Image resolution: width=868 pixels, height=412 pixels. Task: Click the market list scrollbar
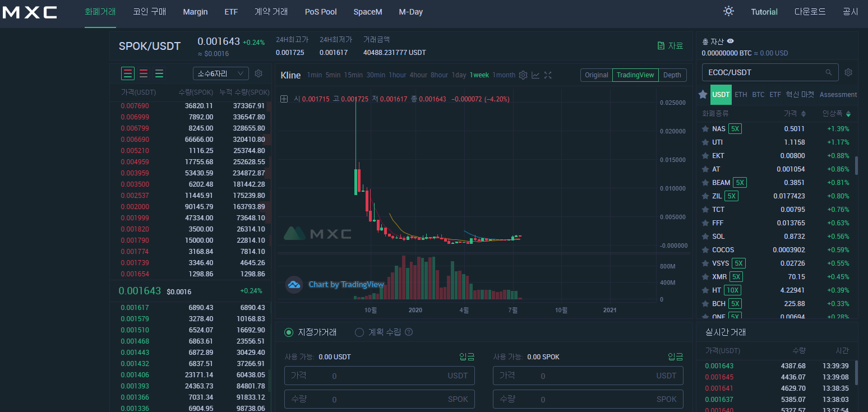click(x=856, y=166)
